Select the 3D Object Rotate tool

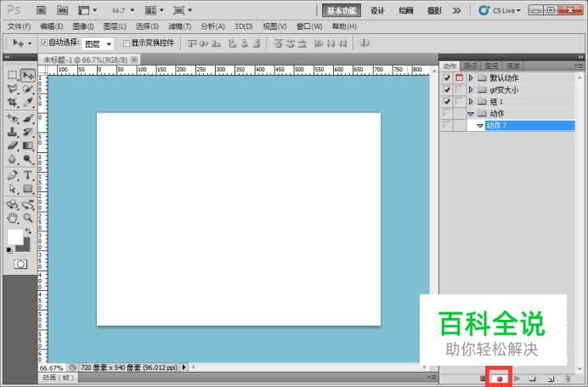13,205
